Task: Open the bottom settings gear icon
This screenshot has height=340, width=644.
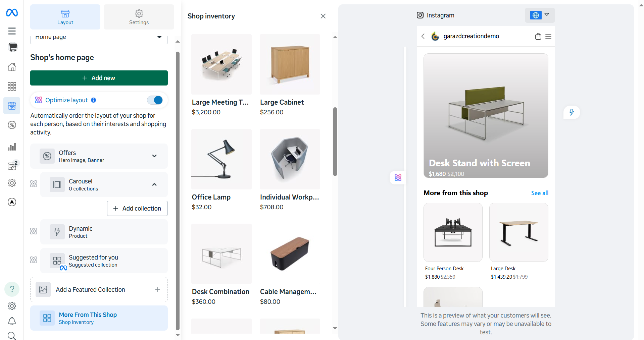Action: [12, 306]
